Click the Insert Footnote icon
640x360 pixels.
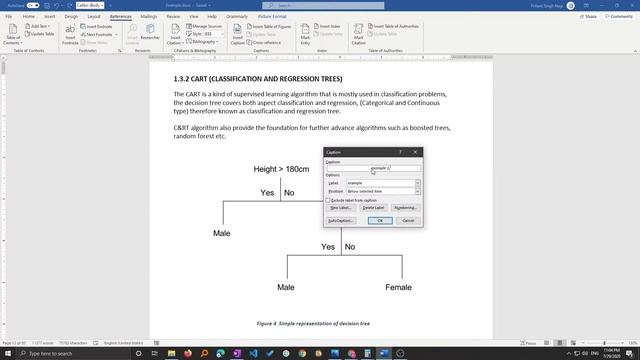click(x=70, y=34)
